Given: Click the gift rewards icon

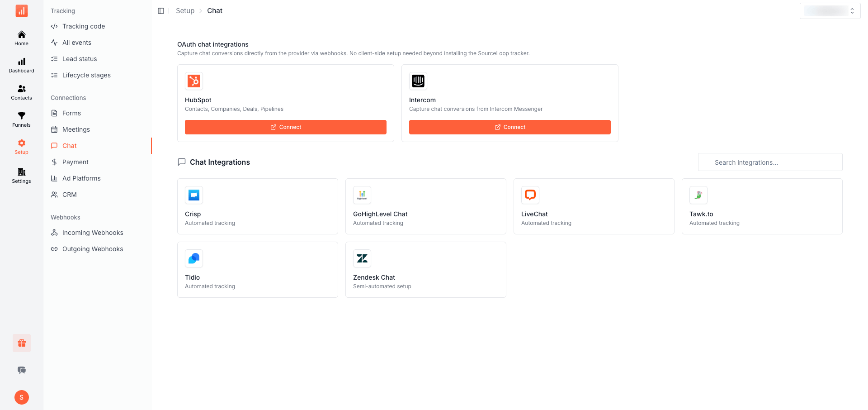Looking at the screenshot, I should (x=22, y=343).
